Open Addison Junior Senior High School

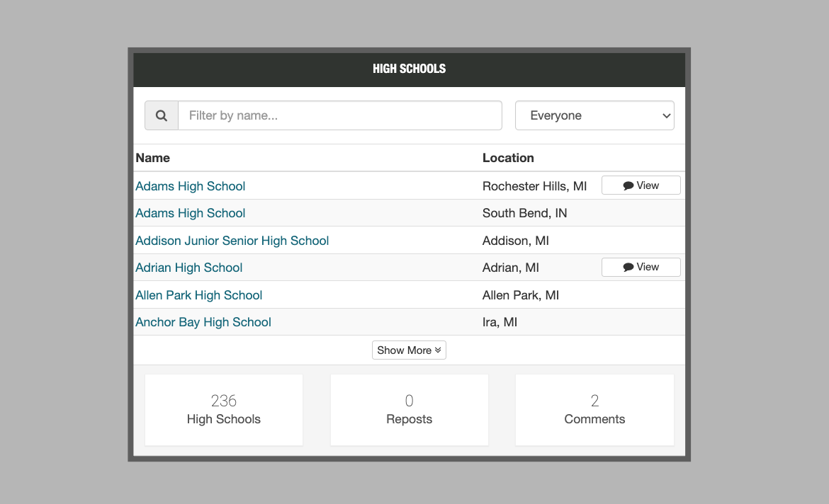(x=232, y=241)
